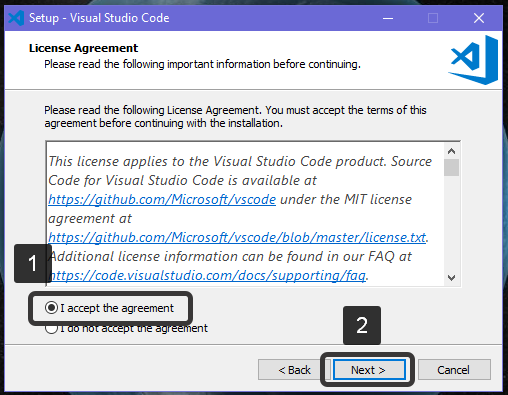Close the Setup dialog with X
The width and height of the screenshot is (508, 395).
tap(479, 18)
